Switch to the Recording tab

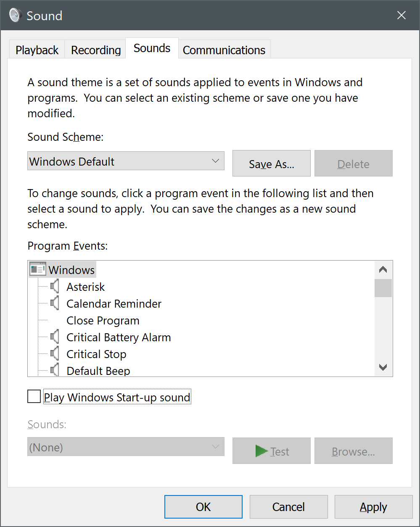tap(96, 50)
